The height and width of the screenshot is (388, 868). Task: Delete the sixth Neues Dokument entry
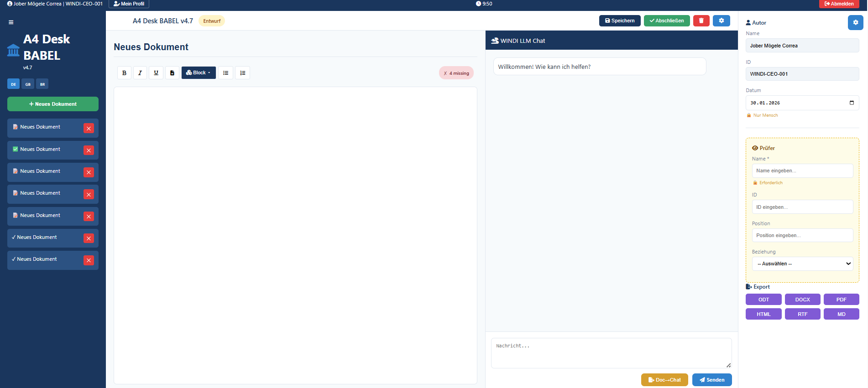pos(89,238)
